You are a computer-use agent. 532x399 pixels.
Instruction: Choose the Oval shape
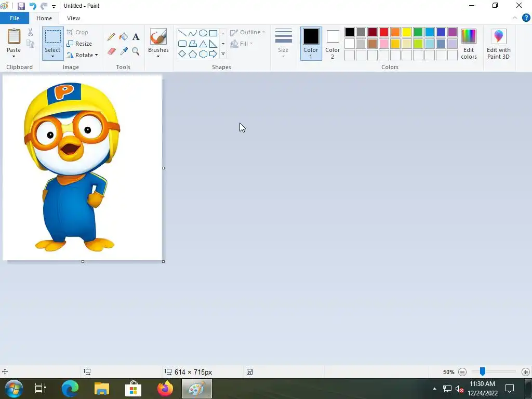tap(203, 33)
